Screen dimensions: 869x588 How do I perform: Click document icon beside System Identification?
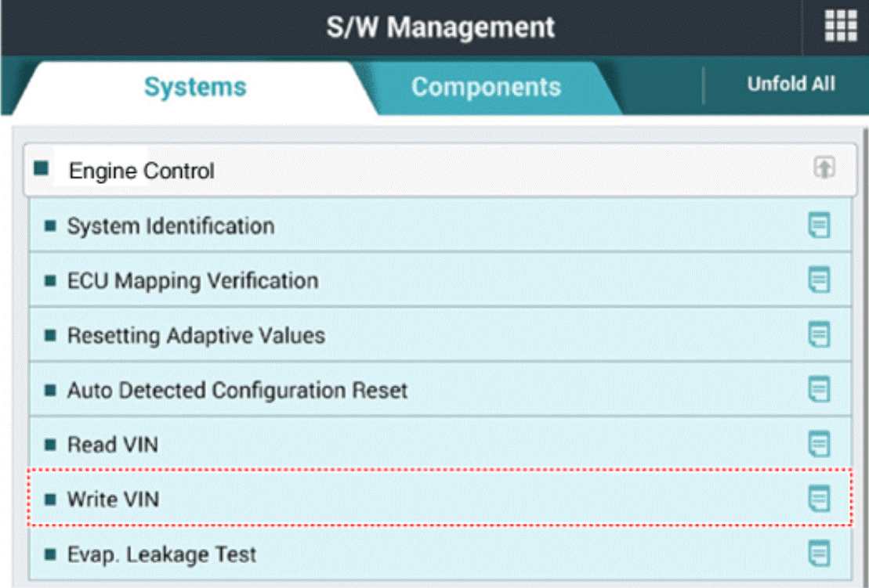click(x=819, y=226)
